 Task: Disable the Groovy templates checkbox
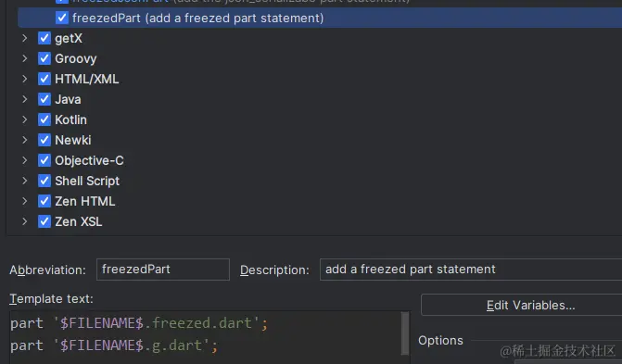coord(44,58)
